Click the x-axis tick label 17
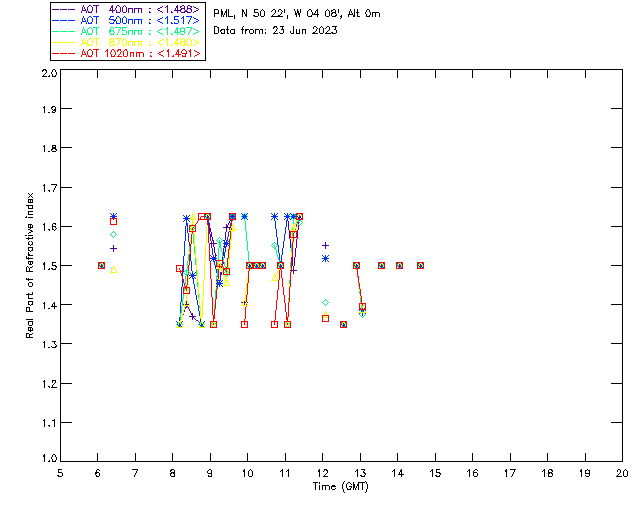This screenshot has width=640, height=512. (510, 473)
